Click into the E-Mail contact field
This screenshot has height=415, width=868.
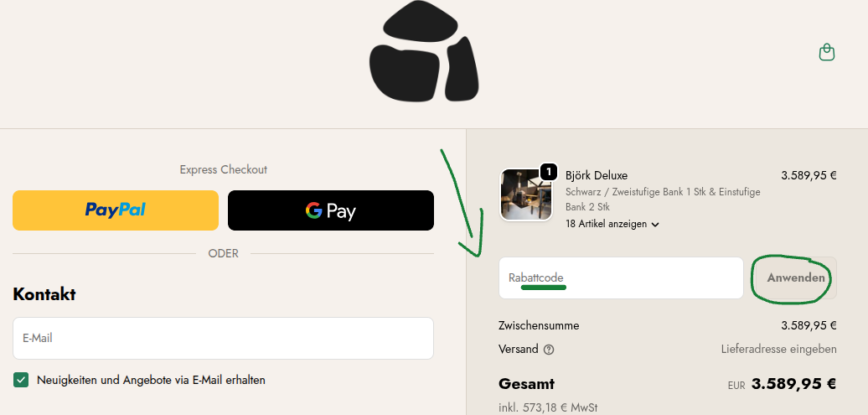(x=223, y=338)
